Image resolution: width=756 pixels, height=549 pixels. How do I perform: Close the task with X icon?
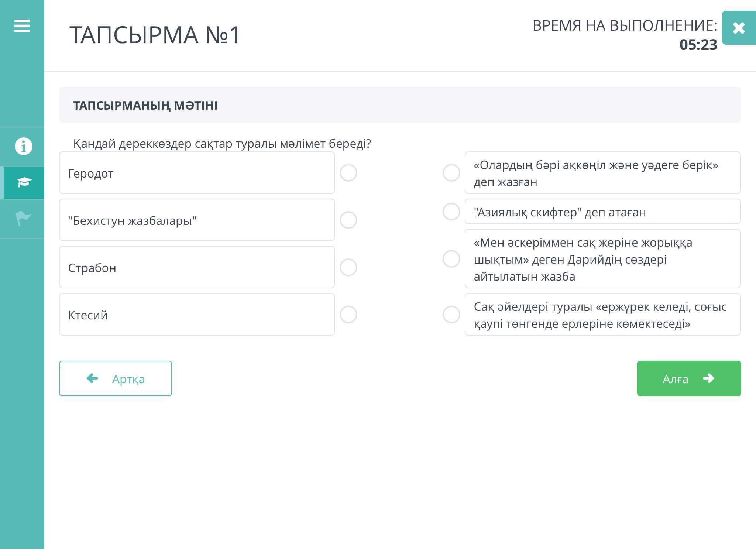[739, 28]
